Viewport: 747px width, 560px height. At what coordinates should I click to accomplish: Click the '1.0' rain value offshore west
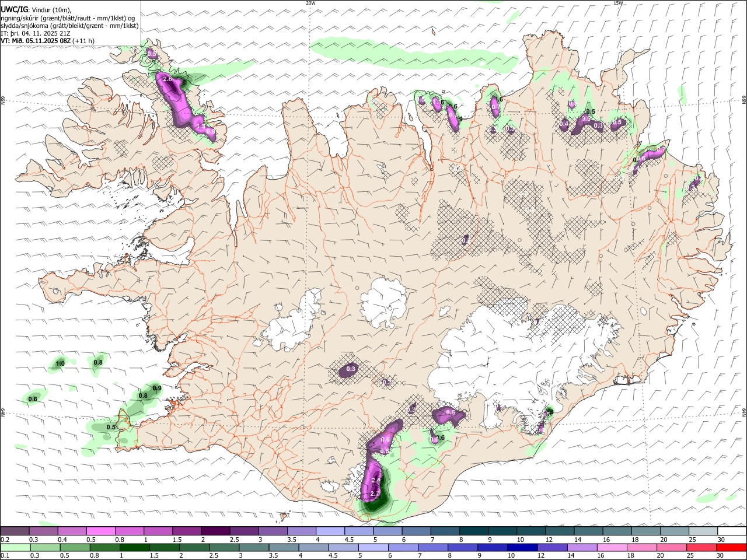coord(60,364)
